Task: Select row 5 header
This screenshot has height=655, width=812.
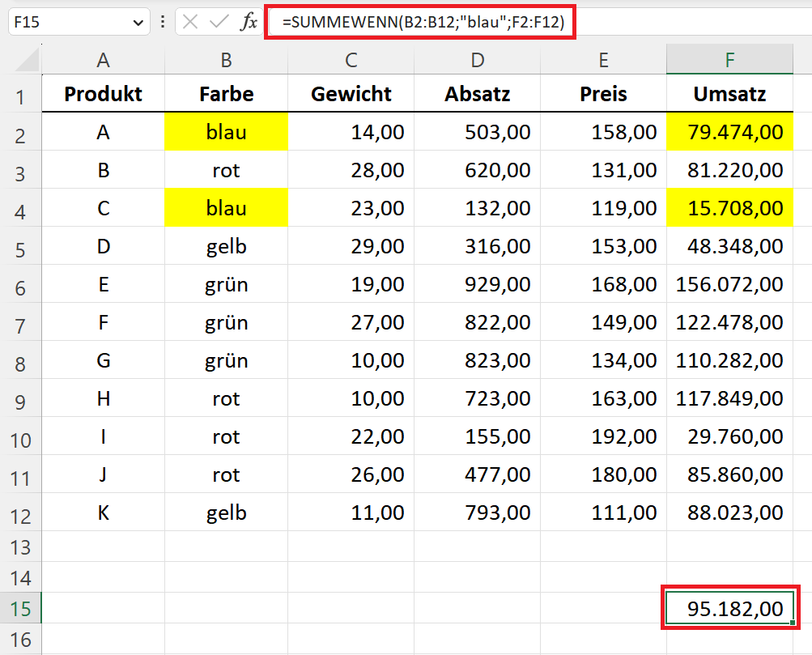Action: click(21, 246)
